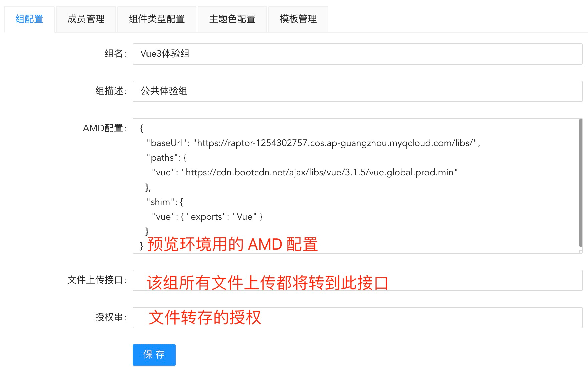The width and height of the screenshot is (588, 367).
Task: Click the 授权串 label
Action: [111, 317]
